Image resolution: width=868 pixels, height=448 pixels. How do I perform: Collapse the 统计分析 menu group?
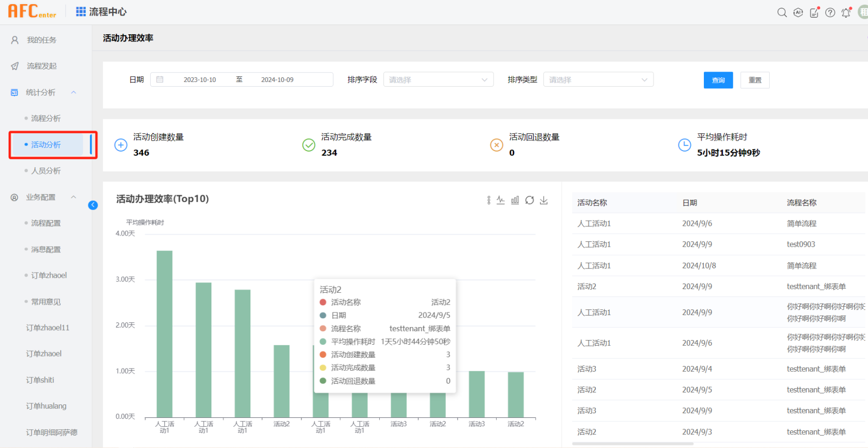(73, 92)
